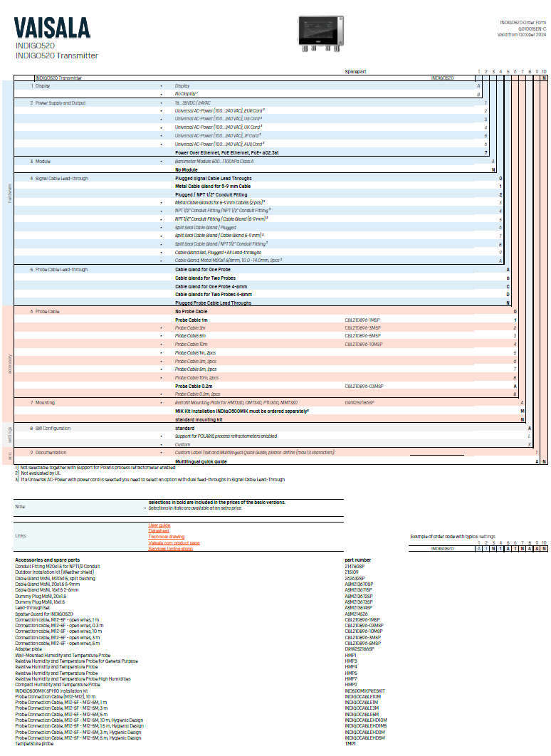Image resolution: width=551 pixels, height=756 pixels.
Task: Click 'Accessories and spare parts' heading
Action: [47, 560]
